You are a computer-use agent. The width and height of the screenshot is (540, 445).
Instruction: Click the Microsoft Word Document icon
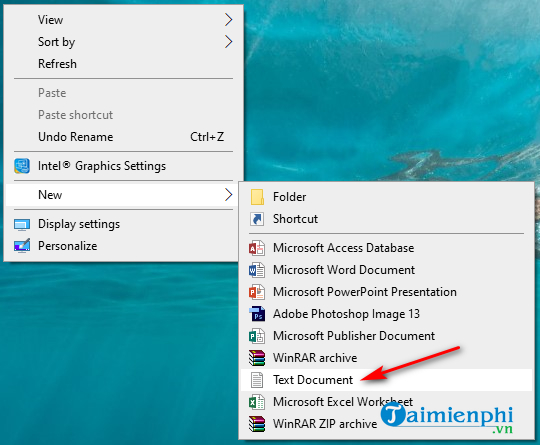click(x=257, y=270)
